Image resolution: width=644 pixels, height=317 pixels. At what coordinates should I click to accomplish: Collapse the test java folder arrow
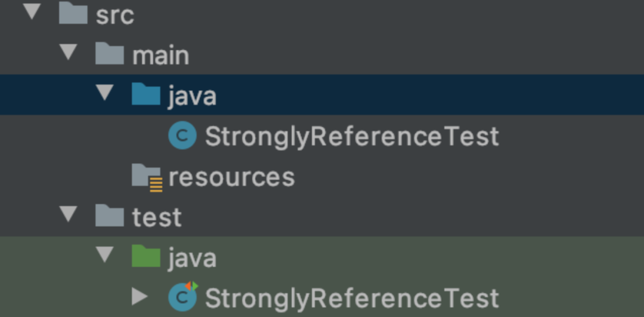[105, 254]
